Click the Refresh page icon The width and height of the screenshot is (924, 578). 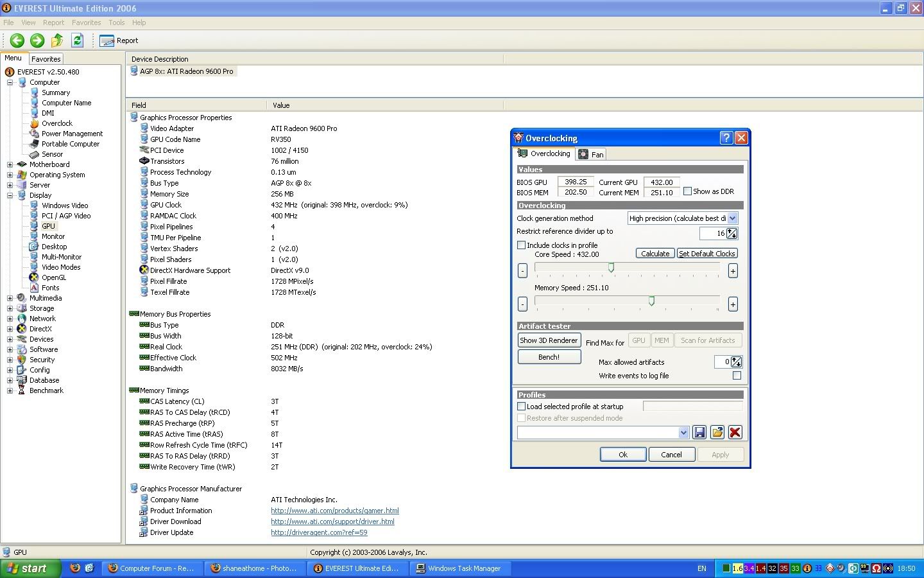[77, 40]
